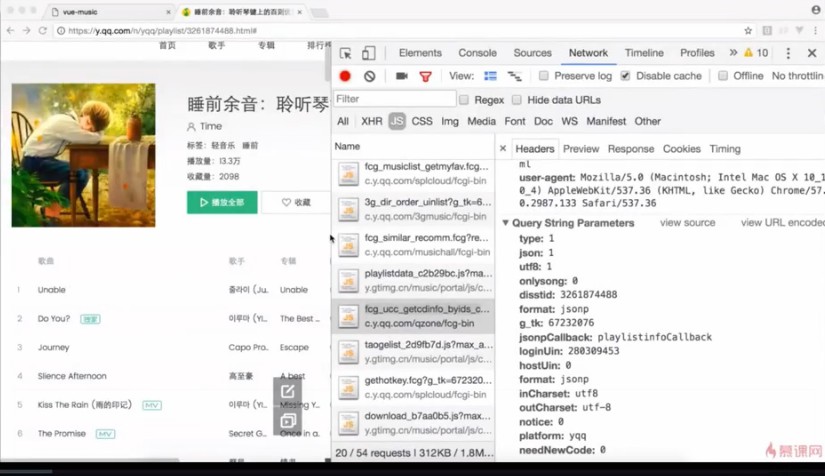
Task: Toggle the red filter funnel icon
Action: tap(426, 77)
